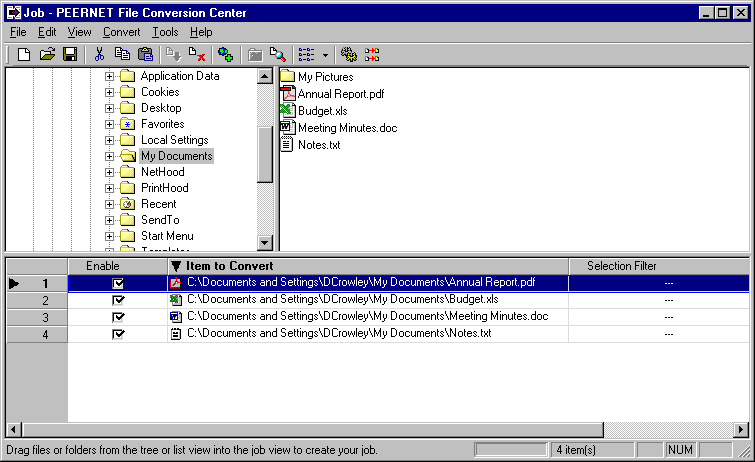Expand the SendTo tree node
The width and height of the screenshot is (755, 462).
110,220
